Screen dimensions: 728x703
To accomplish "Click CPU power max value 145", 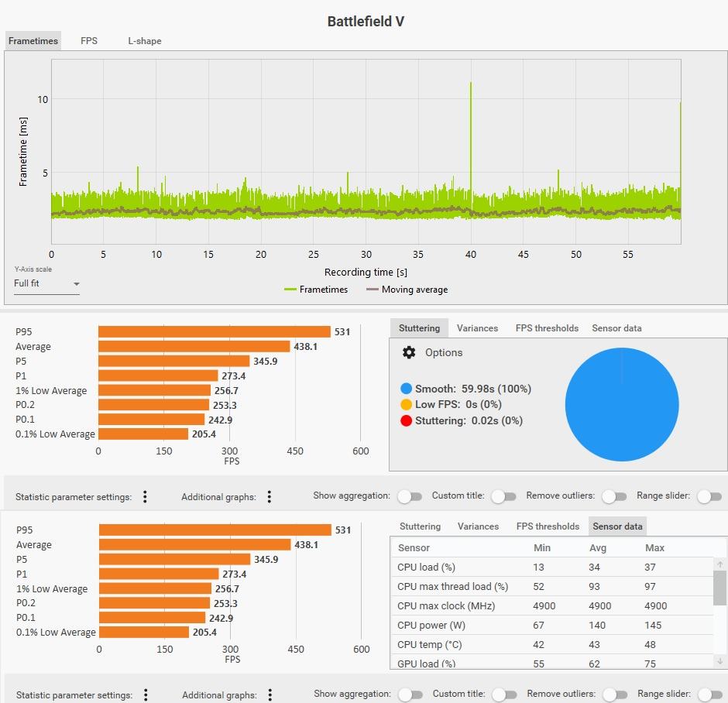I will [653, 625].
